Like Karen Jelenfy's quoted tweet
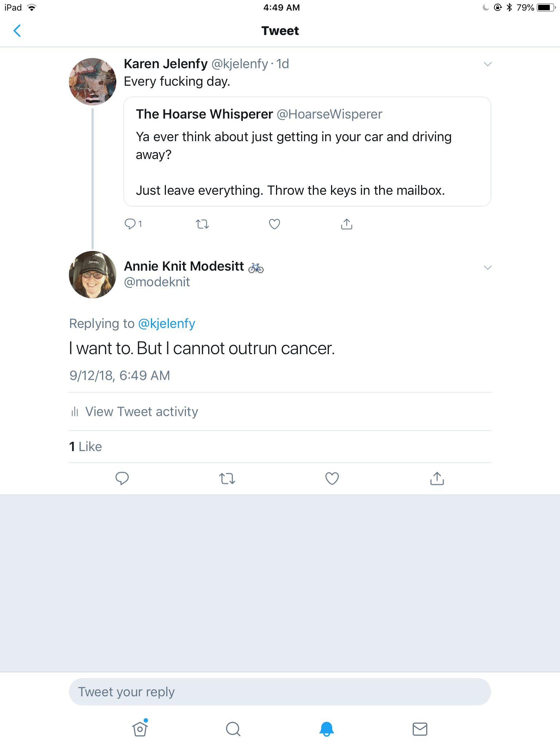This screenshot has height=747, width=560. [x=275, y=224]
